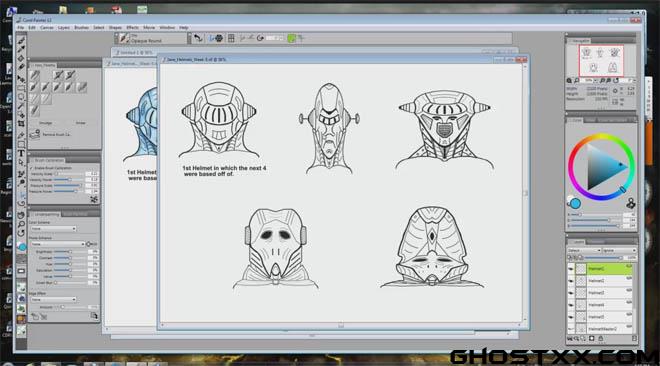This screenshot has height=366, width=660.
Task: Open the Effects menu
Action: [132, 27]
